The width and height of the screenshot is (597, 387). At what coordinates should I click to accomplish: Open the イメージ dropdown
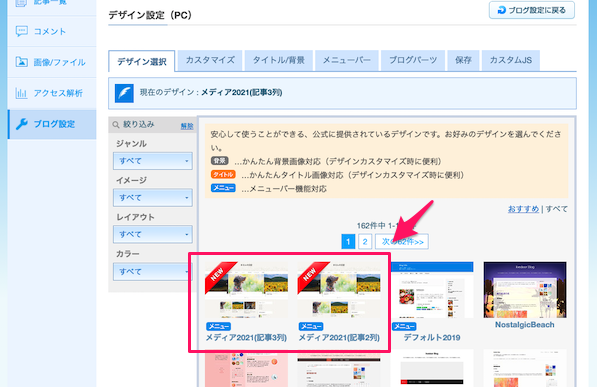pyautogui.click(x=153, y=198)
